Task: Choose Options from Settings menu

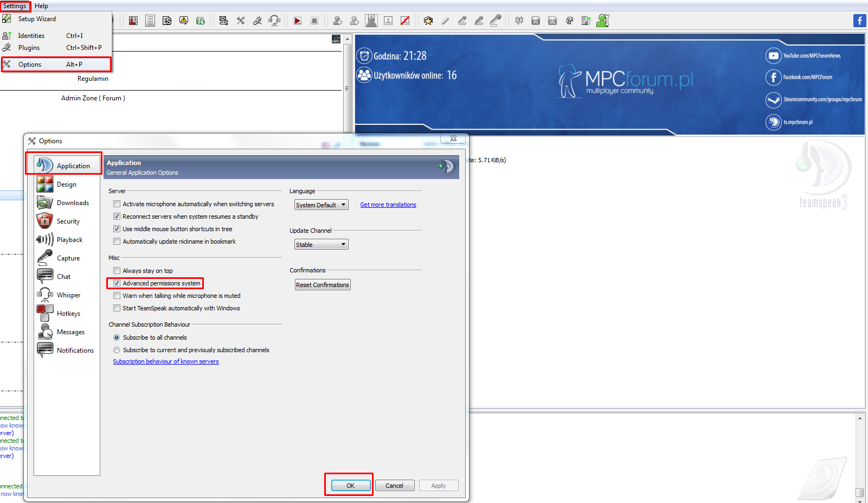Action: (56, 65)
